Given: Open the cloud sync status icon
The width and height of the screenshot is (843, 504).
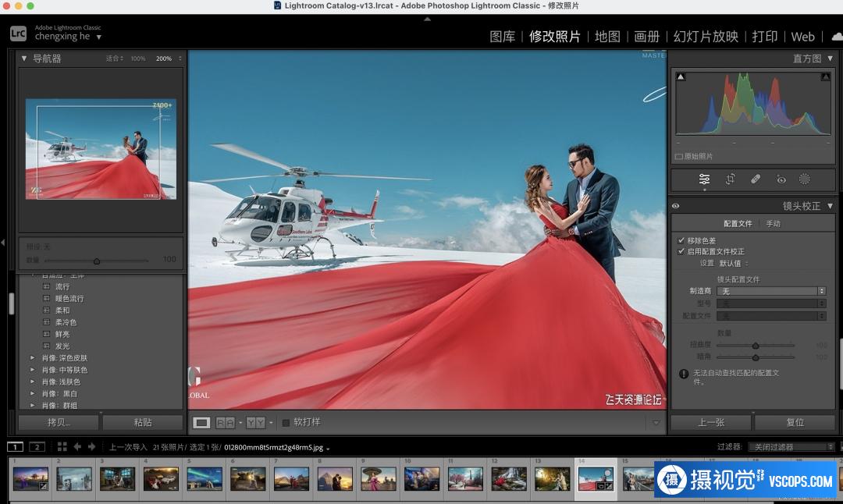Looking at the screenshot, I should tap(837, 37).
